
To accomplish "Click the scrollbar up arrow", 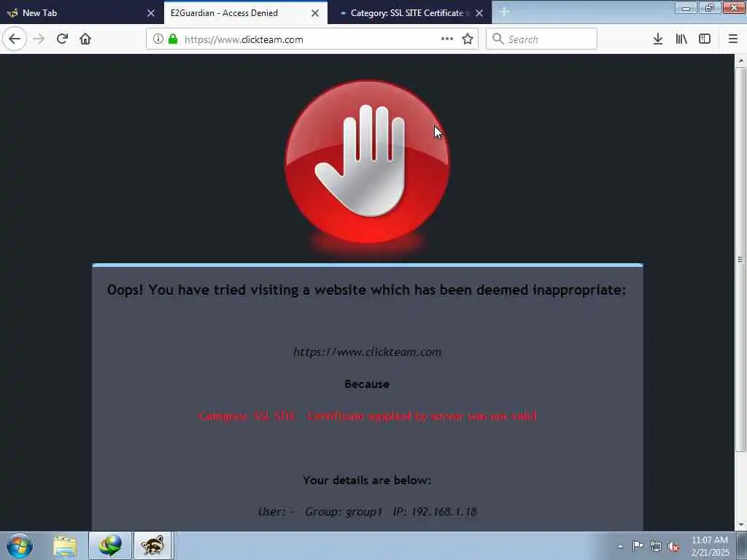I will click(x=740, y=61).
